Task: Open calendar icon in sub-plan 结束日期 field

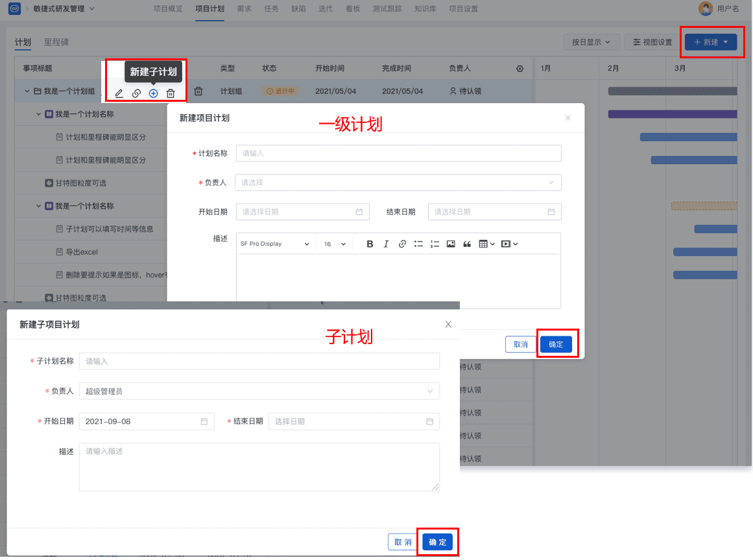Action: (429, 421)
